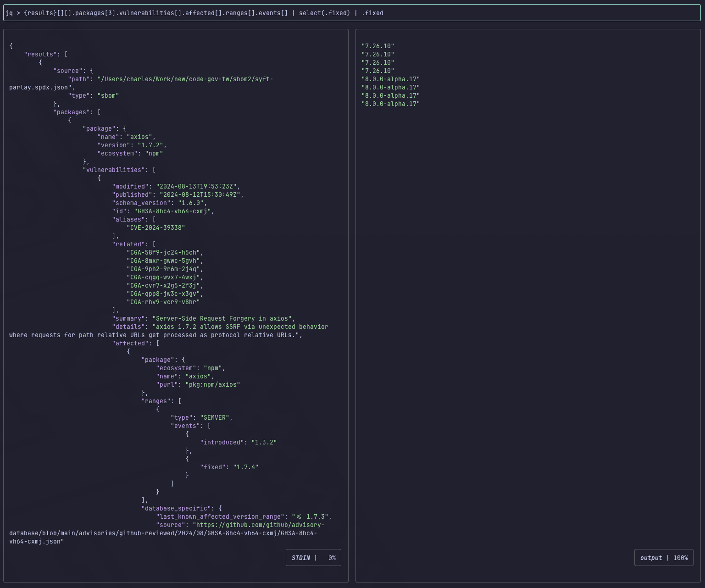The height and width of the screenshot is (588, 705).
Task: Click the id GHSA-8hc4-vh64-cxmj value
Action: [172, 211]
